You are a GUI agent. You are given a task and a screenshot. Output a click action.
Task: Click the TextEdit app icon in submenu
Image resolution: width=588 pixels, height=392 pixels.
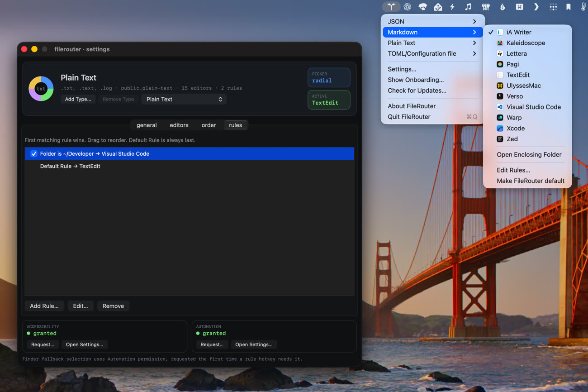(500, 75)
